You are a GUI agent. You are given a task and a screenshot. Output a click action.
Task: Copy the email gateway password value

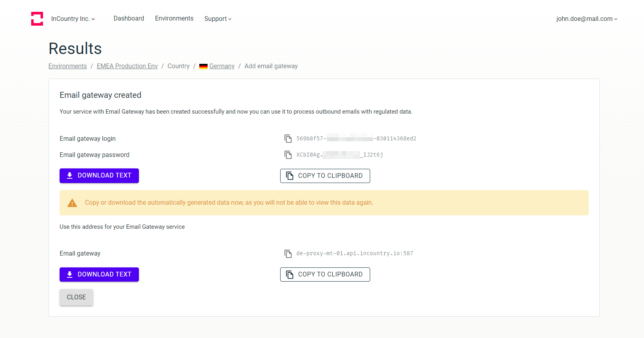coord(288,155)
